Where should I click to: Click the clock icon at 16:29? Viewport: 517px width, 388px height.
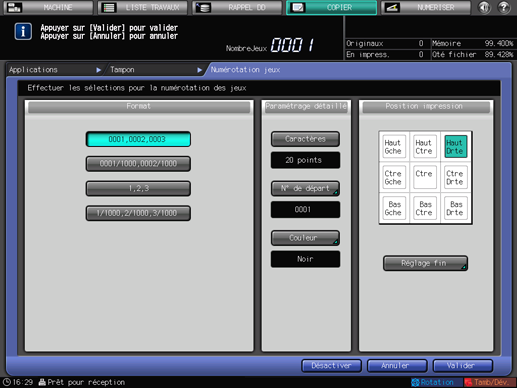(x=7, y=382)
